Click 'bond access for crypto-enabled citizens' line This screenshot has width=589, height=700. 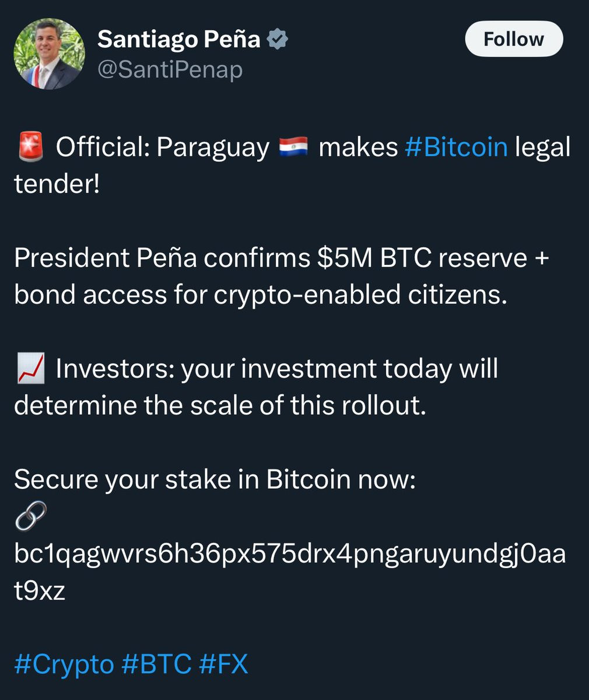(x=261, y=295)
